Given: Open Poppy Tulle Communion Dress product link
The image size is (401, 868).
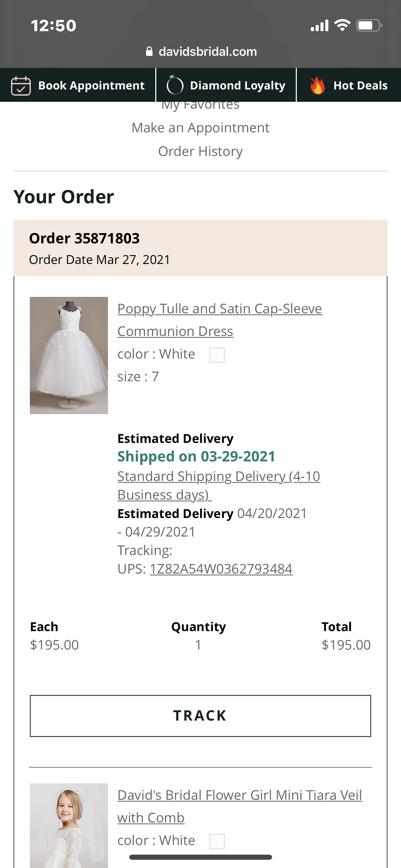Looking at the screenshot, I should [219, 320].
